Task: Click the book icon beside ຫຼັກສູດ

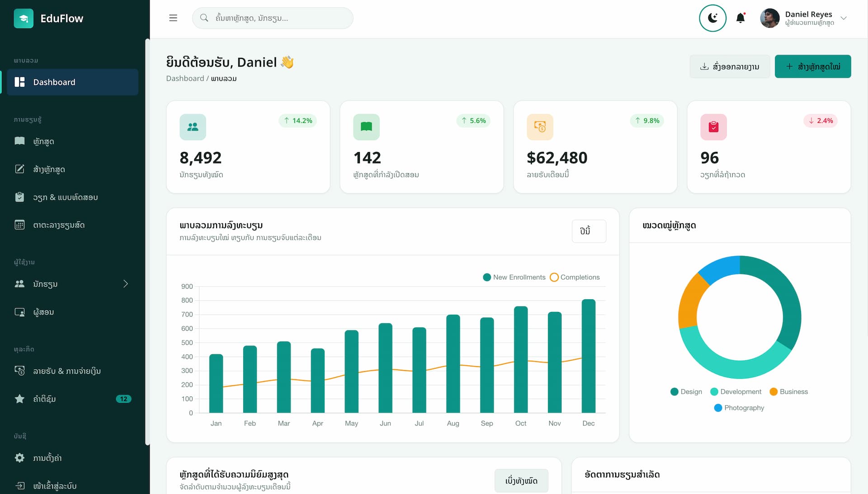Action: pos(19,141)
